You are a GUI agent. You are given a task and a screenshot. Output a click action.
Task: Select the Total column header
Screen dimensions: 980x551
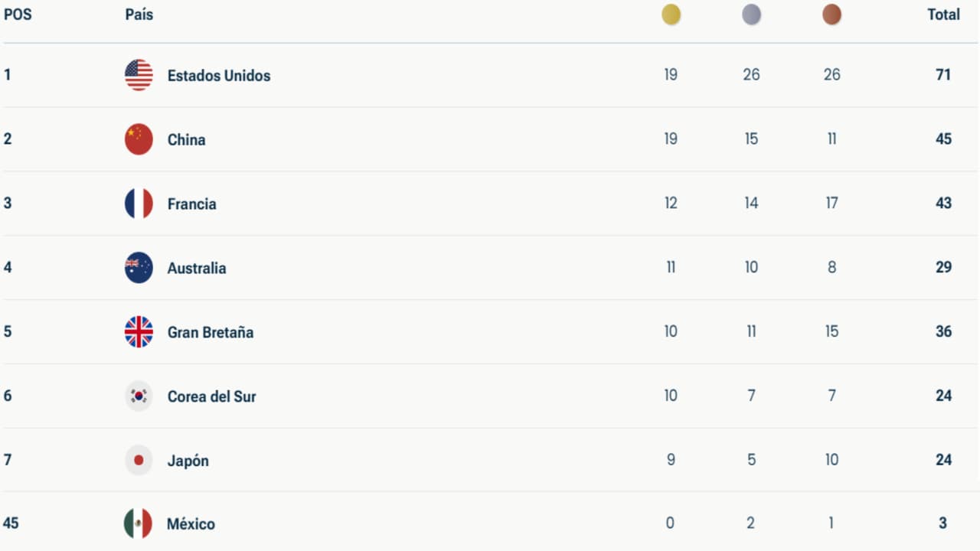943,15
